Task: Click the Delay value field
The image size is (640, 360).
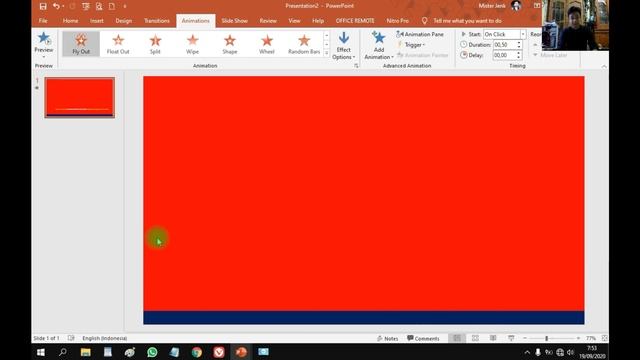Action: tap(504, 55)
